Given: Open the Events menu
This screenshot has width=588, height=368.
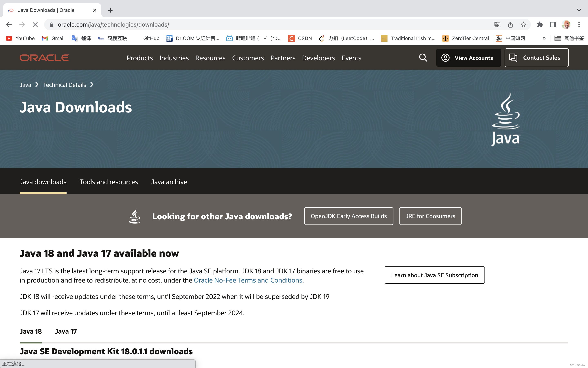Looking at the screenshot, I should coord(351,58).
